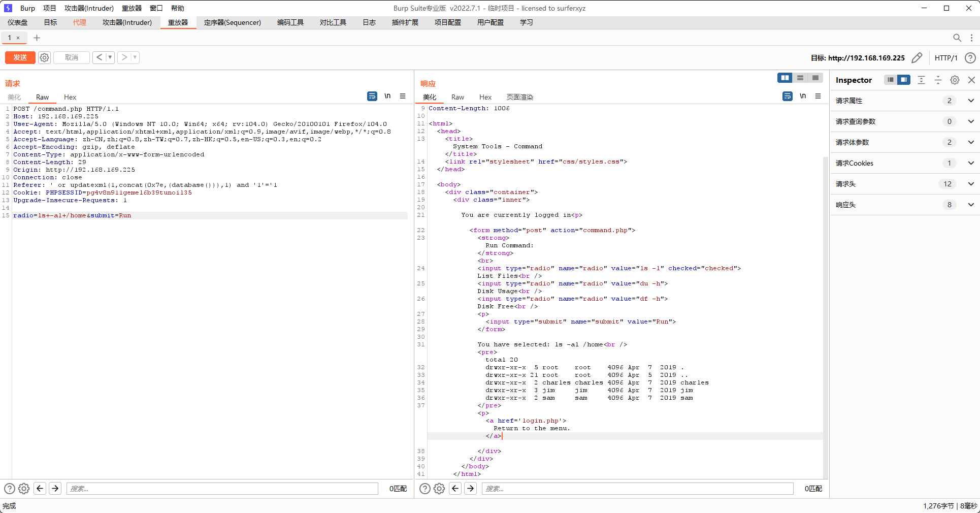Open response search help icon
The width and height of the screenshot is (980, 513).
(425, 489)
